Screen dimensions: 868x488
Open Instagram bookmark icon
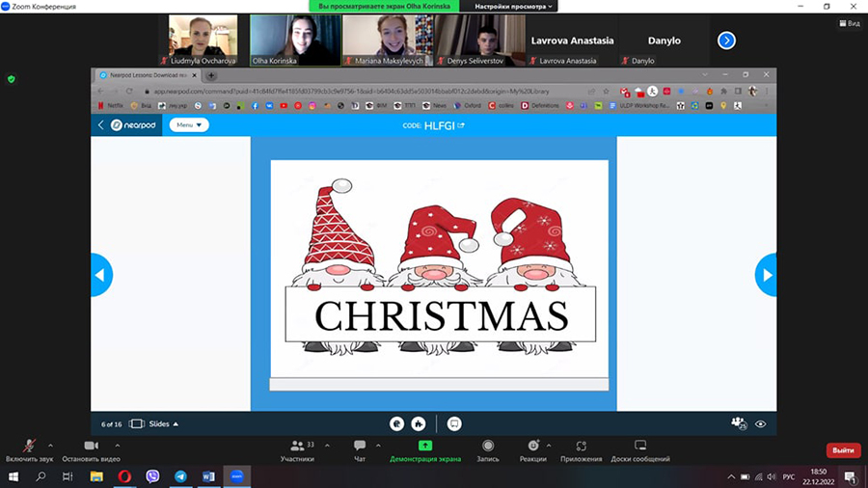pos(312,106)
